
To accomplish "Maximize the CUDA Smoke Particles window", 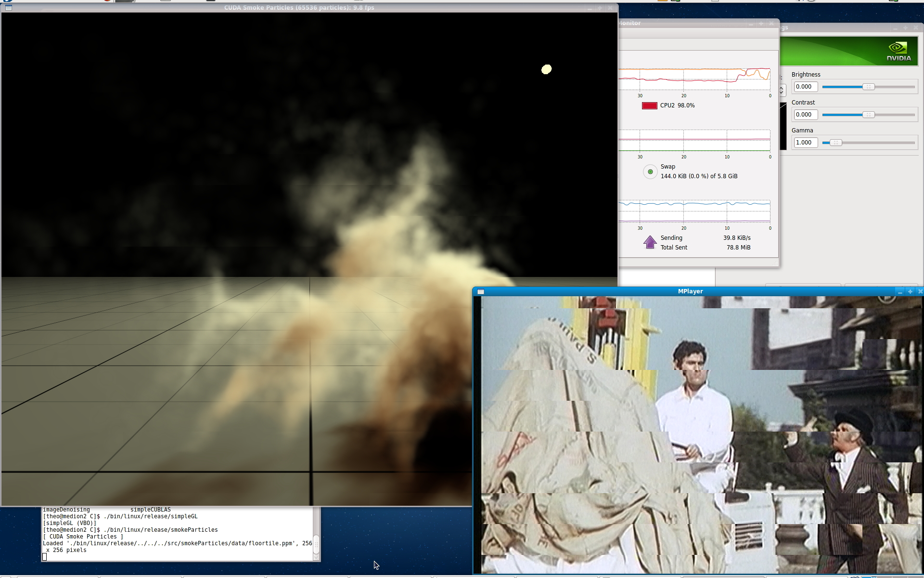I will (x=600, y=8).
